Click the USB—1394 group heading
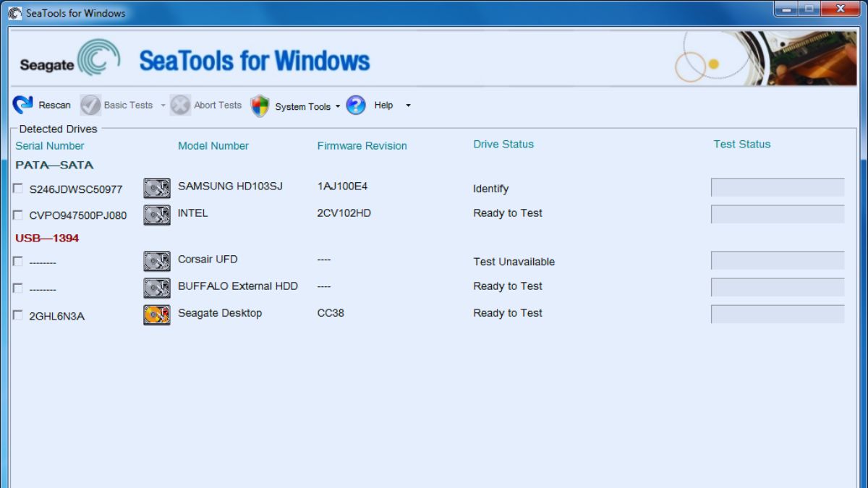Viewport: 868px width, 488px height. [x=47, y=238]
